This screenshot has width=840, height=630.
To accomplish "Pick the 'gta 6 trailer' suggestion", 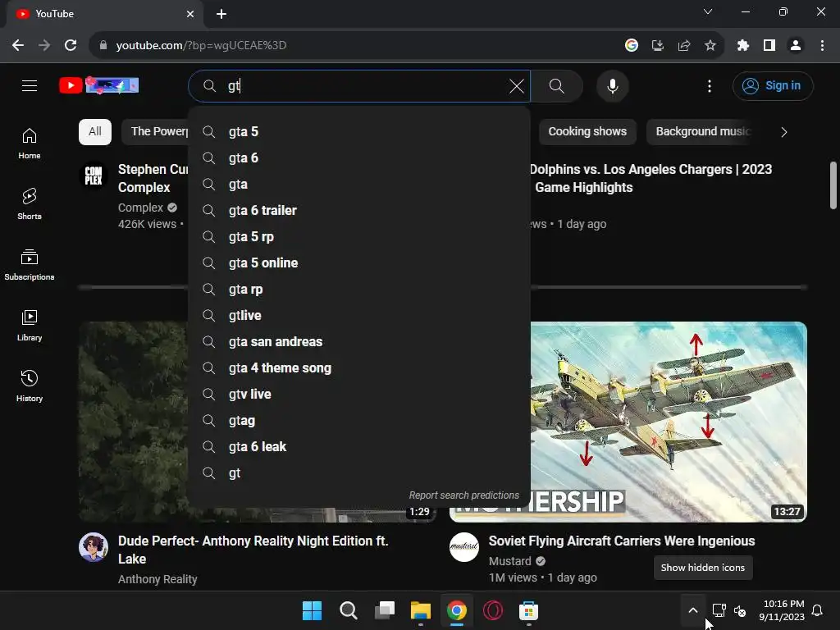I will coord(359,211).
